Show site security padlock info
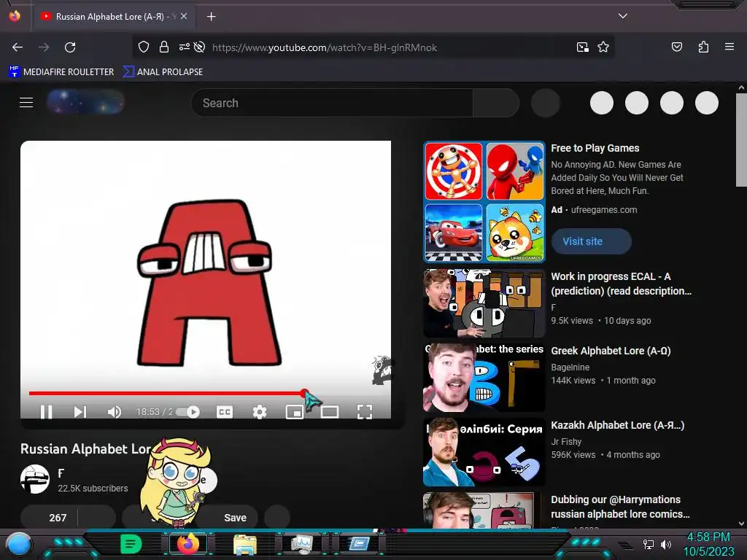This screenshot has width=747, height=560. point(164,47)
